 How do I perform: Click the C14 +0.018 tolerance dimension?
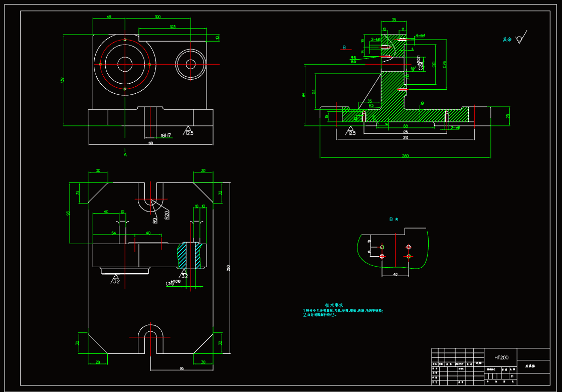[x=173, y=283]
